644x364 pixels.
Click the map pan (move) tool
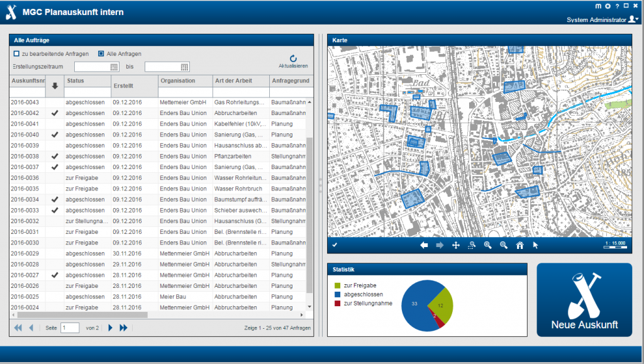[x=456, y=246]
